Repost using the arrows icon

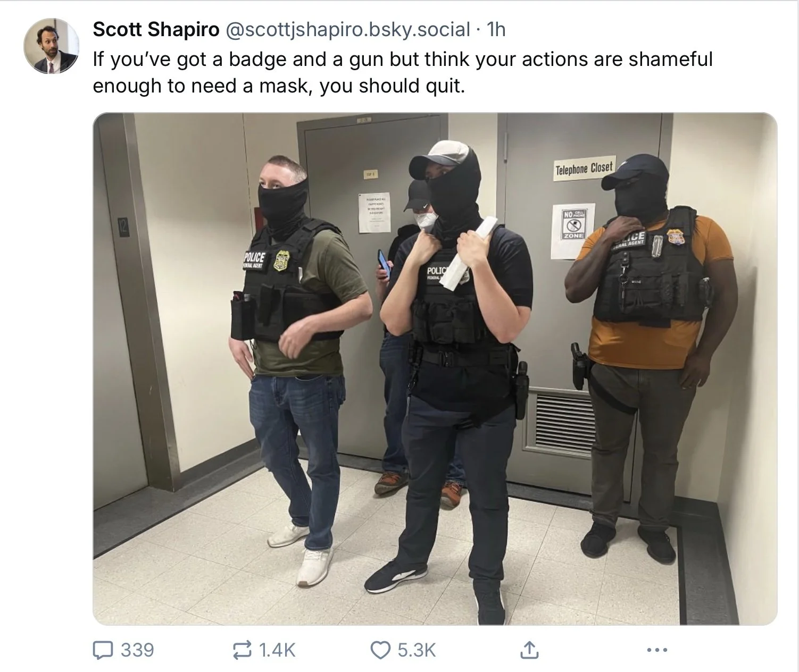tap(243, 650)
